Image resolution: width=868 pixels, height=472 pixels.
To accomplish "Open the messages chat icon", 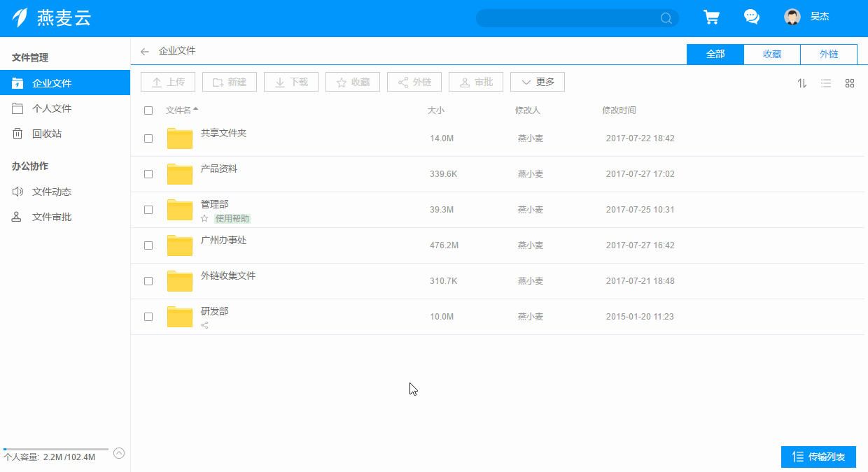I will [752, 15].
